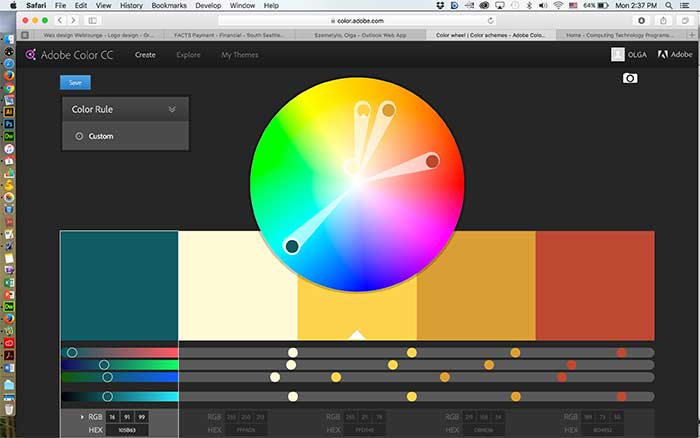
Task: Open the Adobe link in the header
Action: click(x=669, y=55)
